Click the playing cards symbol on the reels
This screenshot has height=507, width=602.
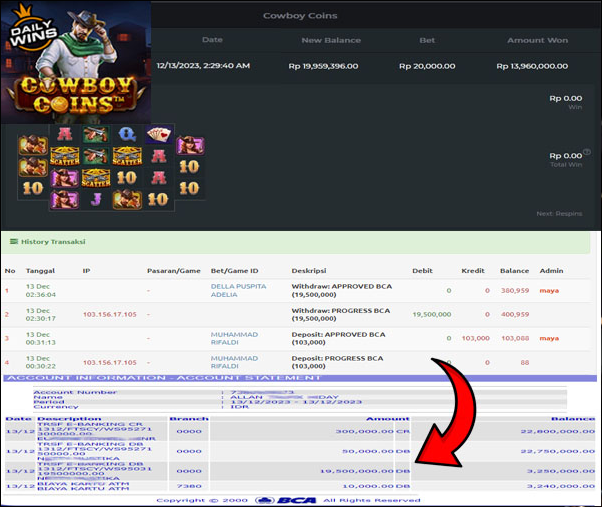click(x=159, y=134)
